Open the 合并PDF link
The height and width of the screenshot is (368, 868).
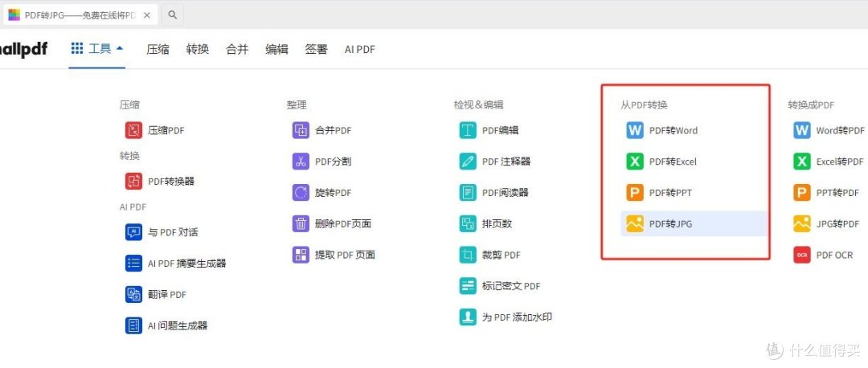pos(334,131)
